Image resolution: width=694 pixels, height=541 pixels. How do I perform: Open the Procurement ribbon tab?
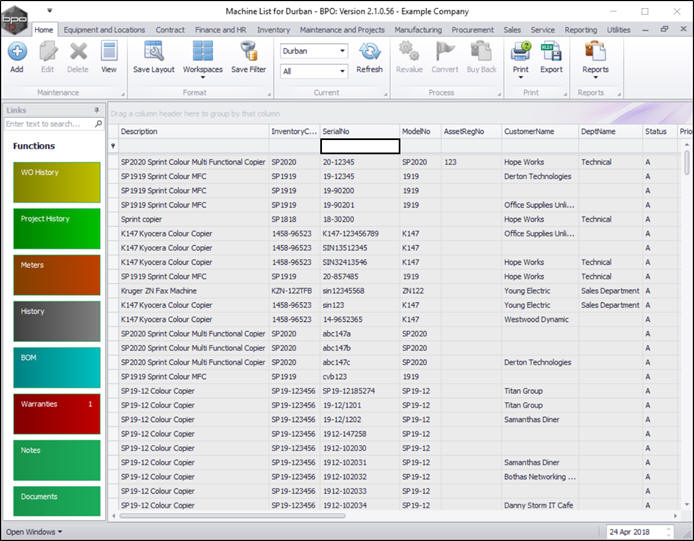tap(472, 30)
